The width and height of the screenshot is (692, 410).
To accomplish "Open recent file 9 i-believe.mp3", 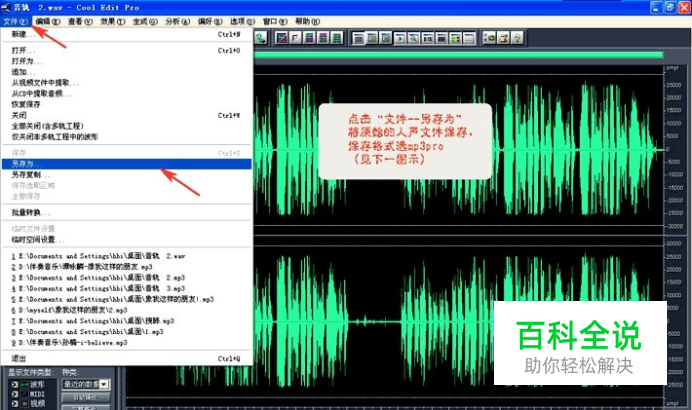I will tap(127, 342).
